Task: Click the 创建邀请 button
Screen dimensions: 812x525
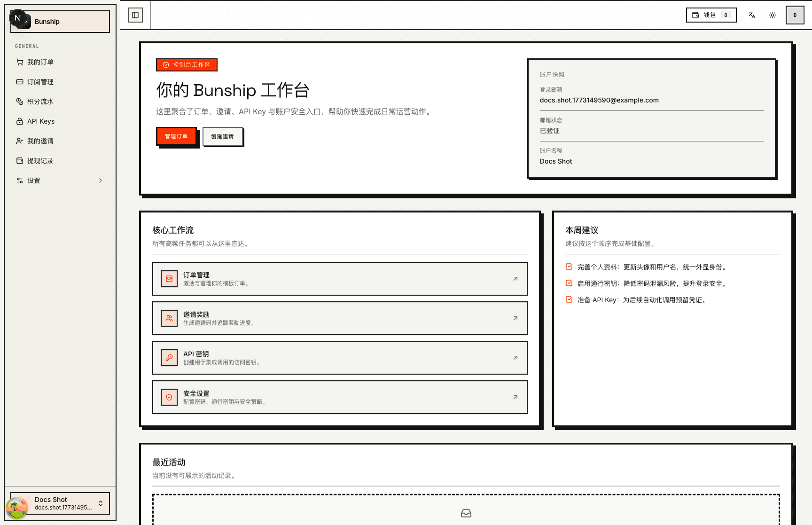Action: tap(223, 136)
